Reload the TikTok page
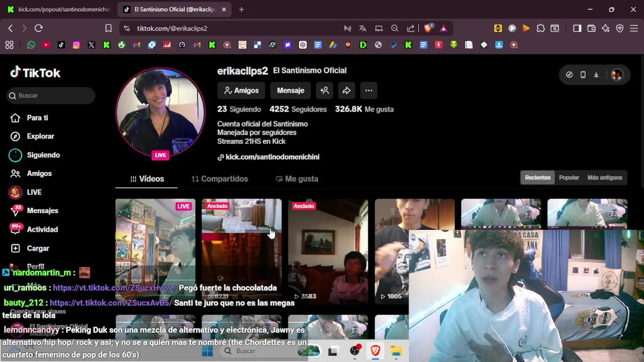The height and width of the screenshot is (362, 644). [39, 29]
